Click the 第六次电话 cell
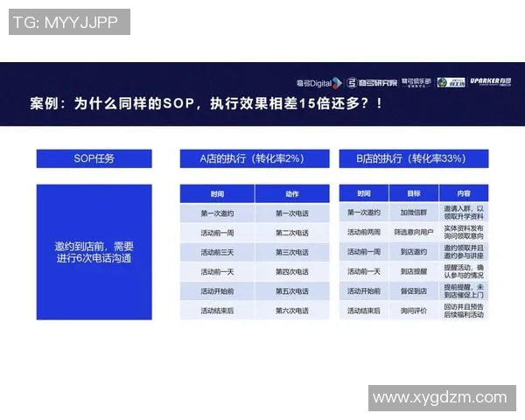Screen dimensions: 525x420 292,311
